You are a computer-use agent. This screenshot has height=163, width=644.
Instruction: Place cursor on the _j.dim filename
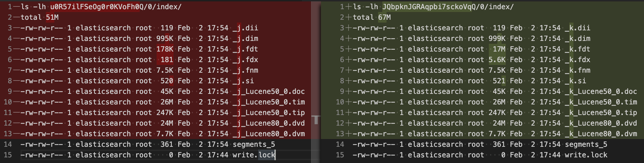click(x=245, y=38)
